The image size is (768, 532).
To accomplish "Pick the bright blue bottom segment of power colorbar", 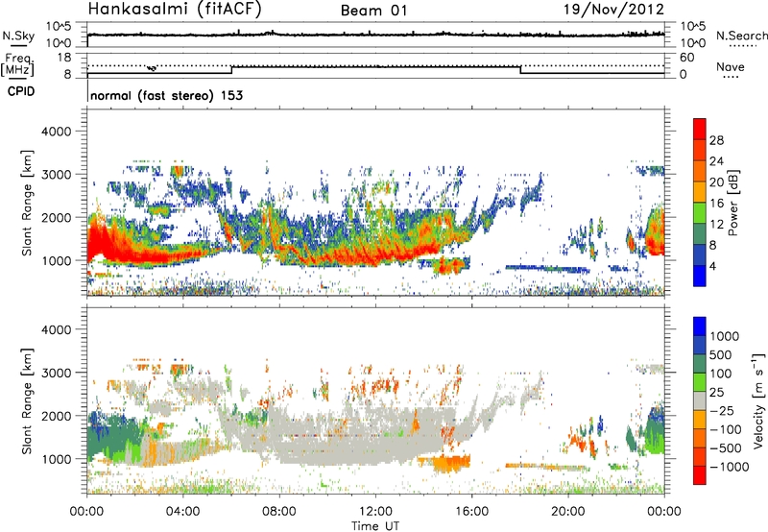I will [700, 277].
